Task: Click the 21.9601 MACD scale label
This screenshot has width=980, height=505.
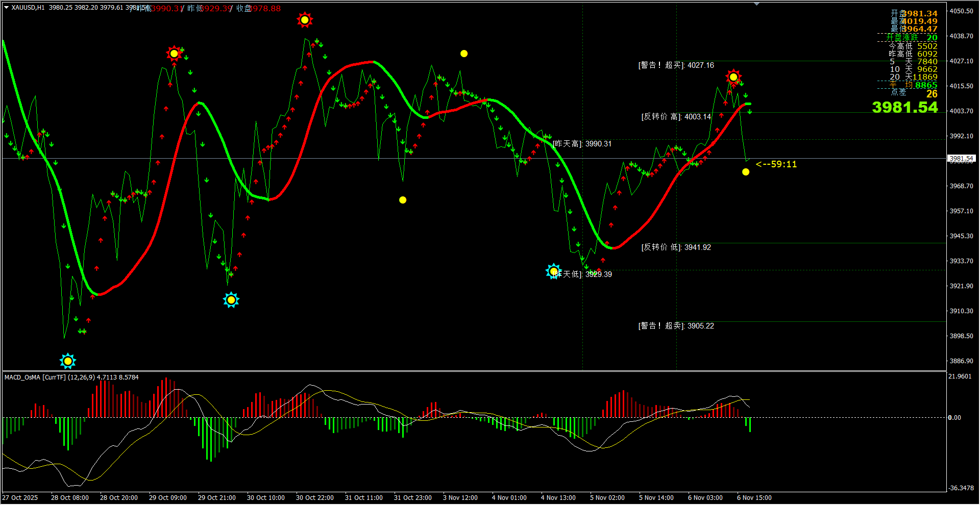Action: pos(960,376)
